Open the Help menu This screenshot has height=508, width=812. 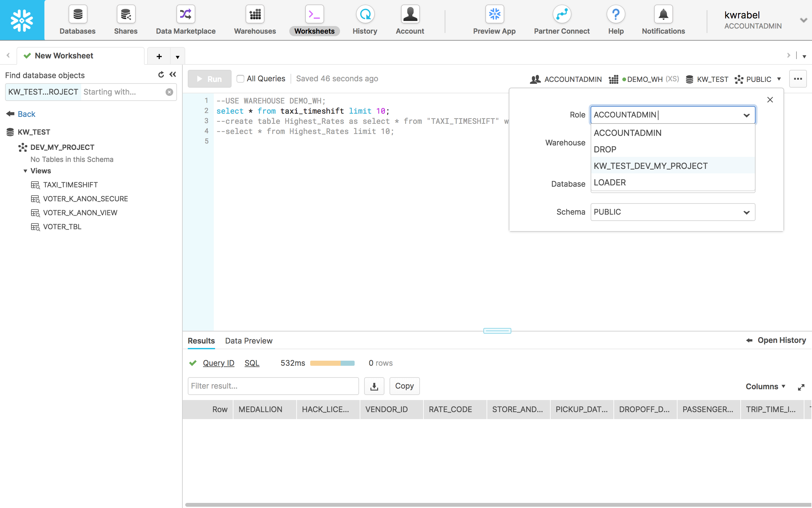(x=616, y=20)
